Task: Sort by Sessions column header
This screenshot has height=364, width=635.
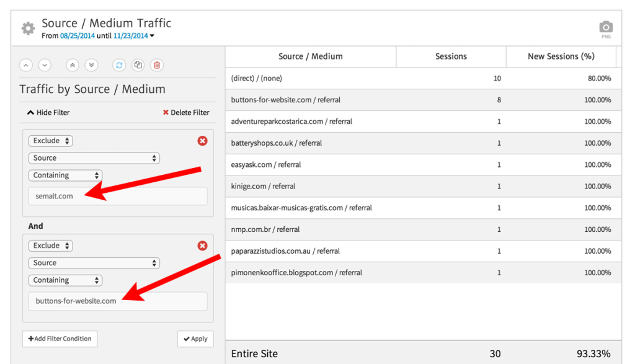Action: 451,56
